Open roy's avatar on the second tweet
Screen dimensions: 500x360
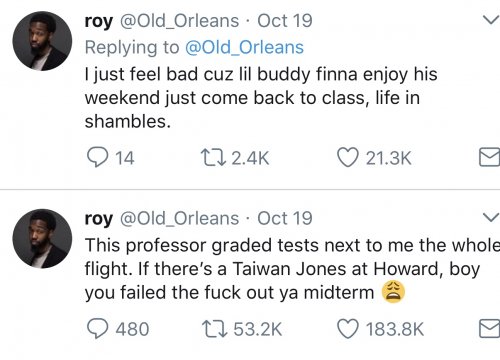[x=42, y=239]
